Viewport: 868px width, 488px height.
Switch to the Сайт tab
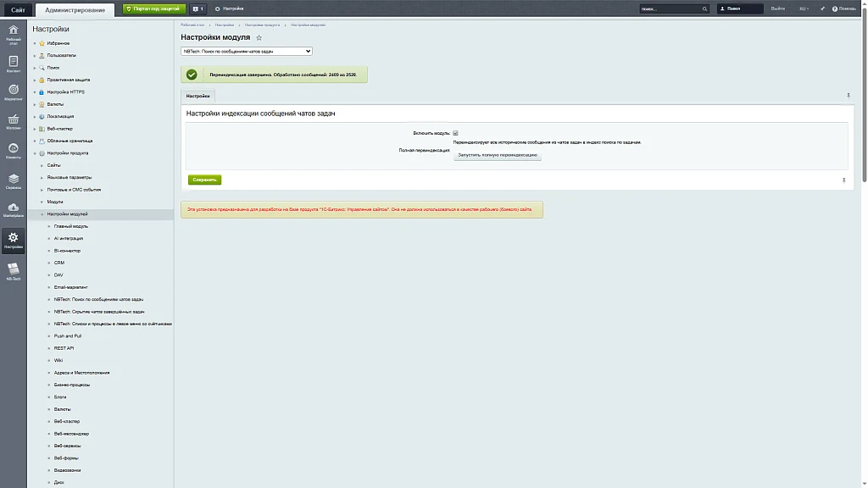[18, 9]
